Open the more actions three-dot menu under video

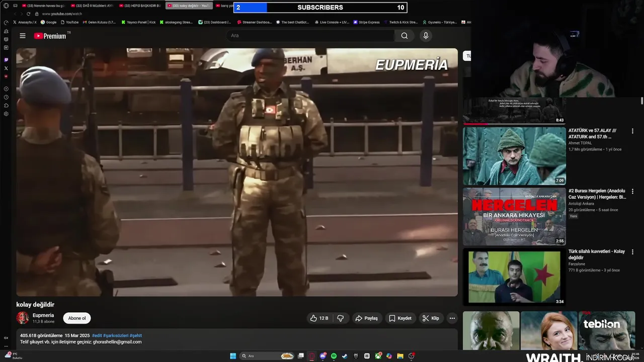click(452, 318)
